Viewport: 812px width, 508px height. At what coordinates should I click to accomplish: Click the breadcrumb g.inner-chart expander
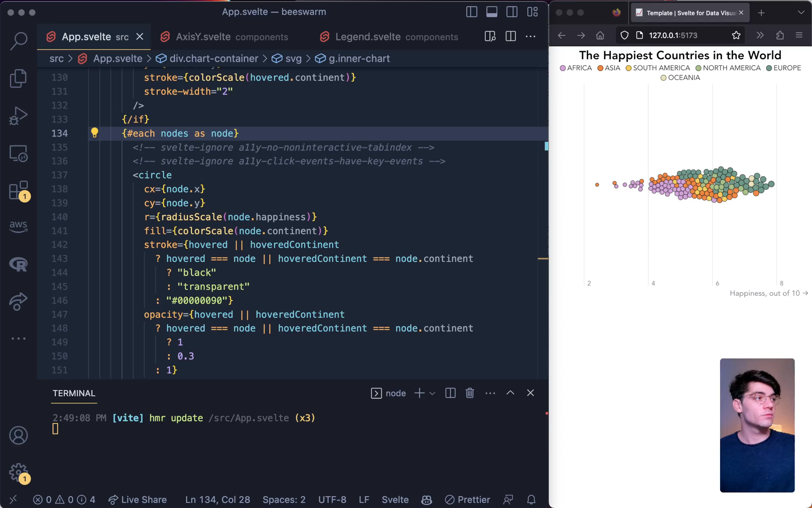359,58
